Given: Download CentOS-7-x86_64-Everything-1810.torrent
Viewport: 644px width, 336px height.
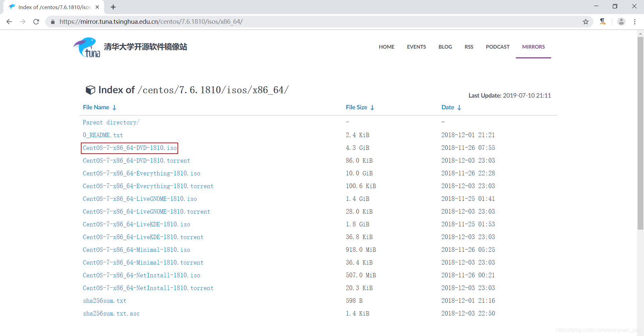Looking at the screenshot, I should (x=148, y=186).
